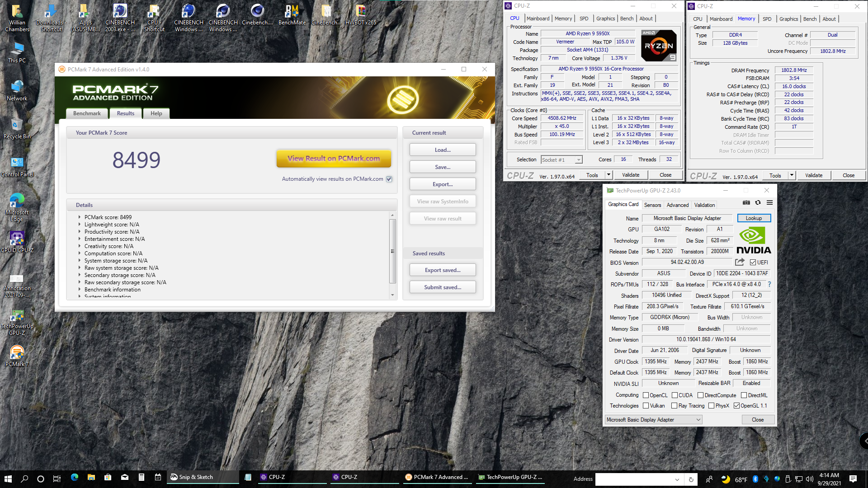This screenshot has width=868, height=488.
Task: Click Load... button in PCMark
Action: tap(443, 150)
